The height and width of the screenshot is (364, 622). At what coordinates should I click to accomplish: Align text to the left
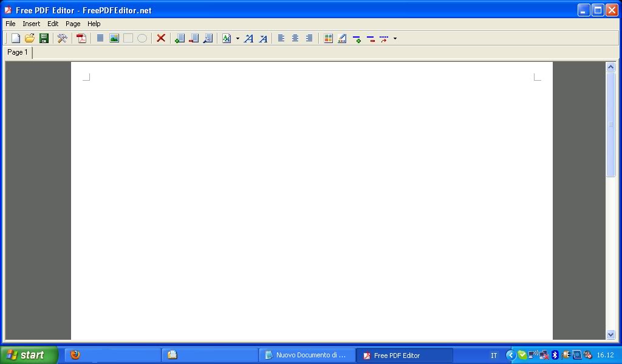point(281,38)
